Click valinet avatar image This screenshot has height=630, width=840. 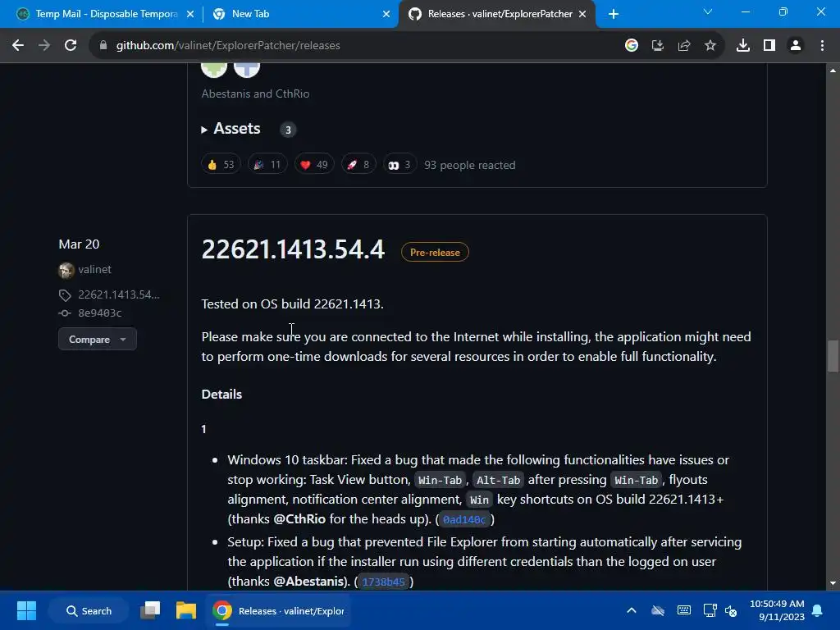point(66,270)
